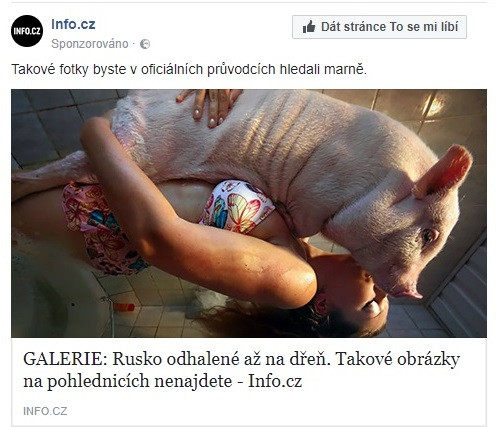This screenshot has width=496, height=427.
Task: Open the Info.cz page name link
Action: pyautogui.click(x=73, y=24)
